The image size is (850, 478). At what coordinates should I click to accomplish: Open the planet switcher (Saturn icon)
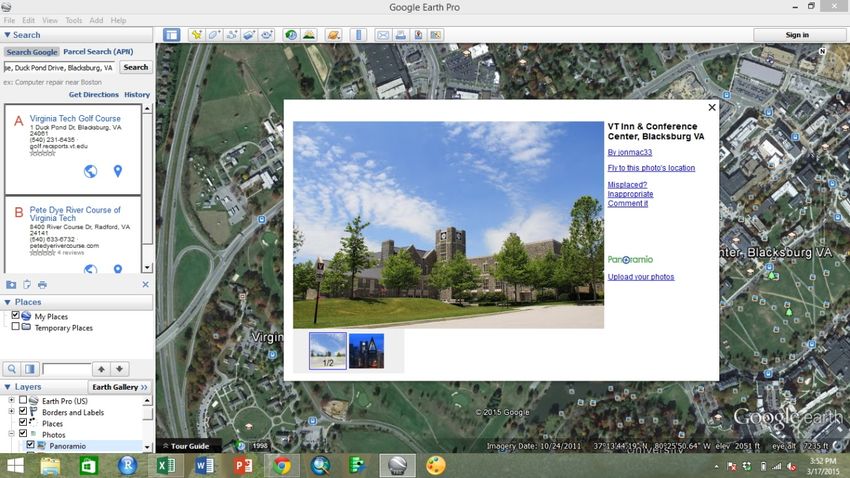333,35
